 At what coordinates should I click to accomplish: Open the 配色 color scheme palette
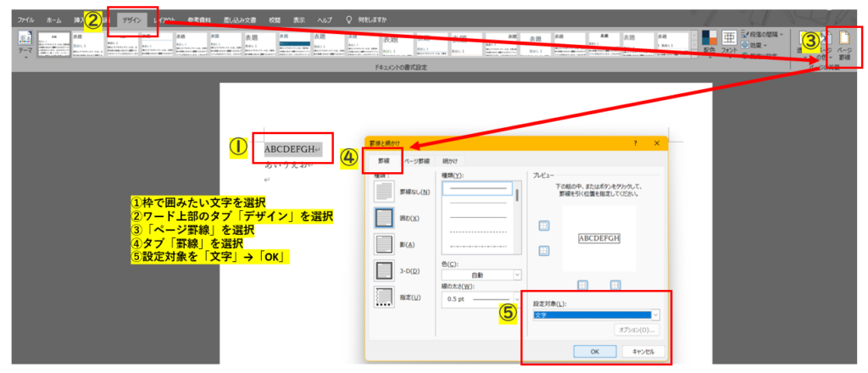coord(709,42)
